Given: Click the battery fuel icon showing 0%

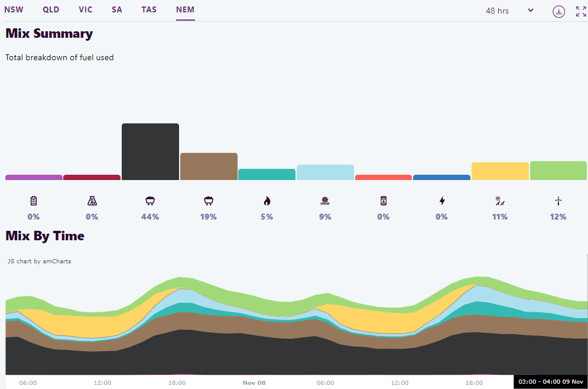Looking at the screenshot, I should click(34, 201).
